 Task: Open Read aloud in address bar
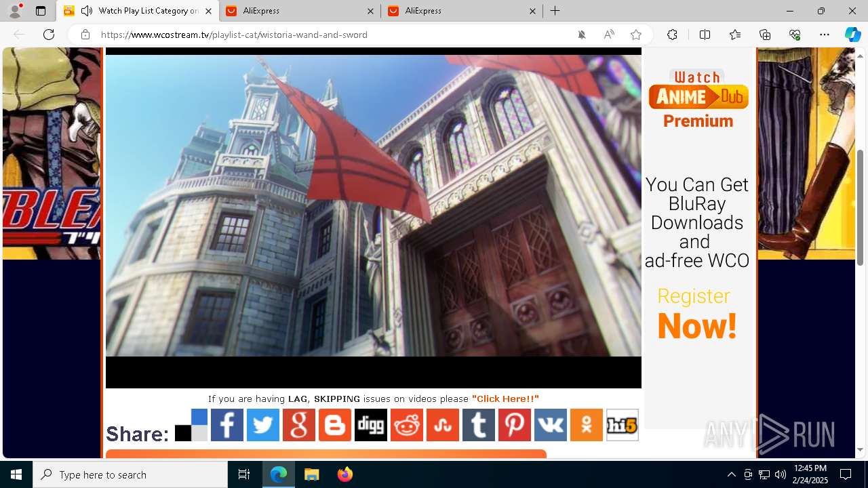point(609,35)
